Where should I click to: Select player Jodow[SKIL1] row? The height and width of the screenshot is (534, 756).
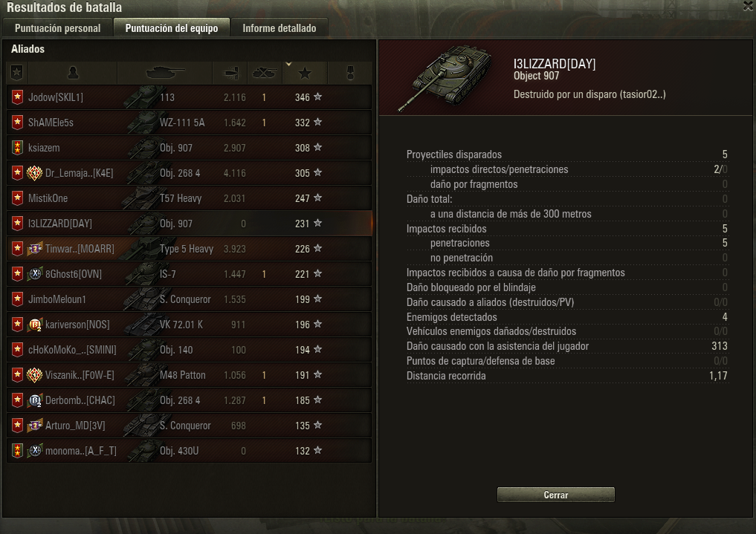pos(189,97)
